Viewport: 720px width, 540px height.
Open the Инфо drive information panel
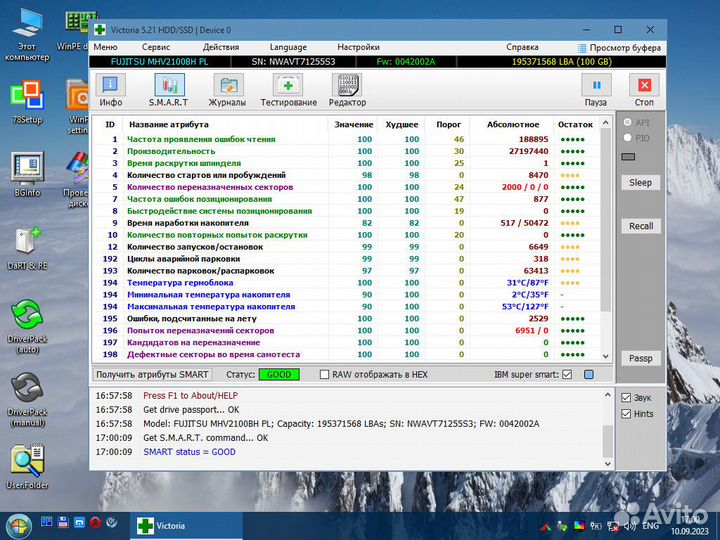coord(110,86)
